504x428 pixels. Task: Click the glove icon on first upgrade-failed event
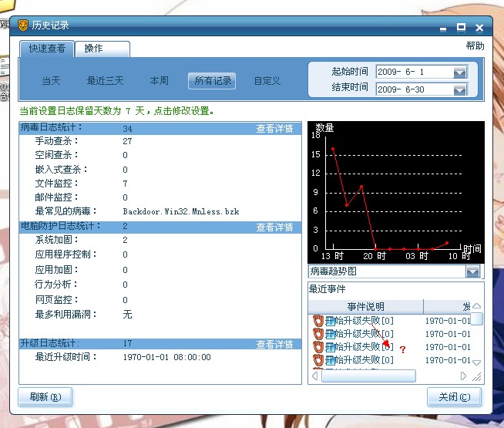[318, 321]
